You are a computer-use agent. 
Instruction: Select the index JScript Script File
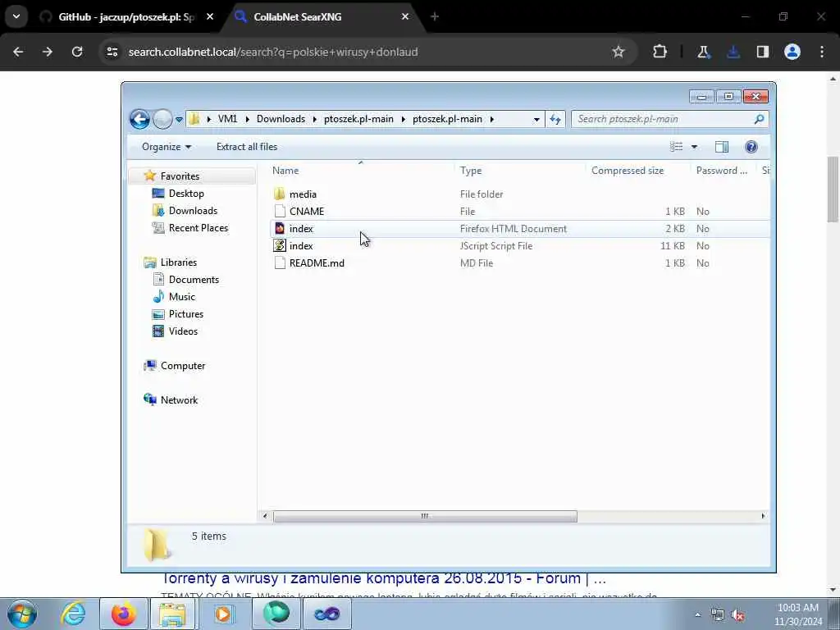pyautogui.click(x=301, y=246)
